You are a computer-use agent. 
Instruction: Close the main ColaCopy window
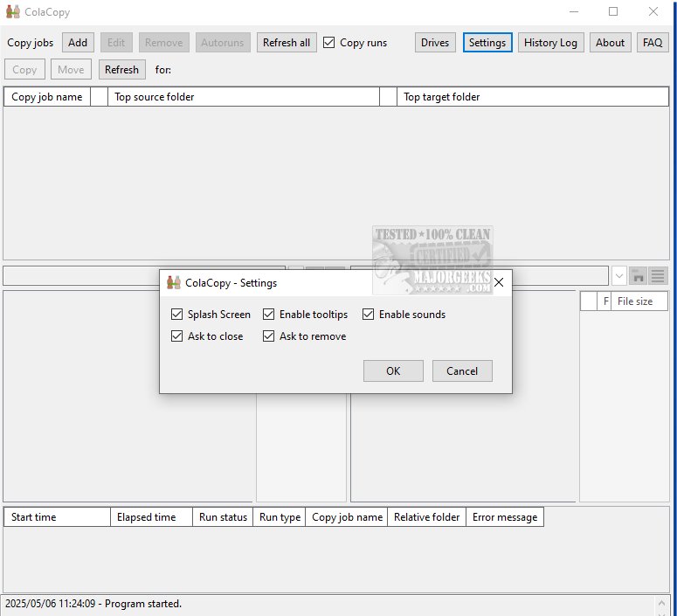point(653,11)
